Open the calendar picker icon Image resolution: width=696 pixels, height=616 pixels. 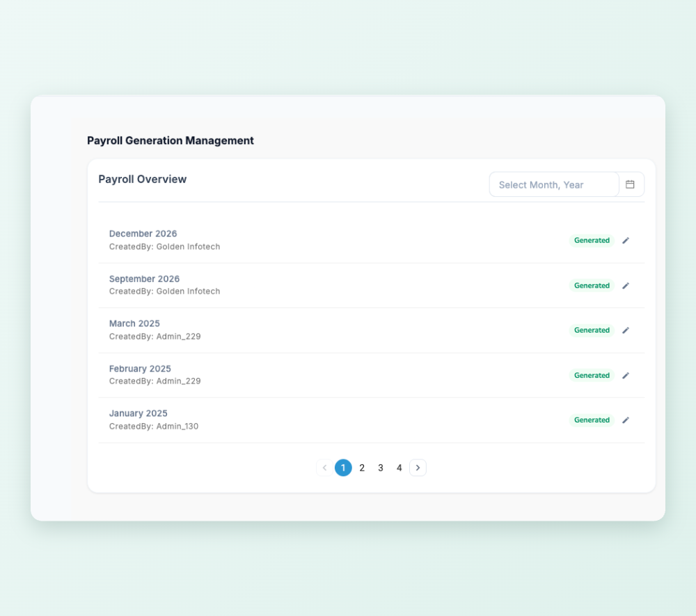click(630, 184)
